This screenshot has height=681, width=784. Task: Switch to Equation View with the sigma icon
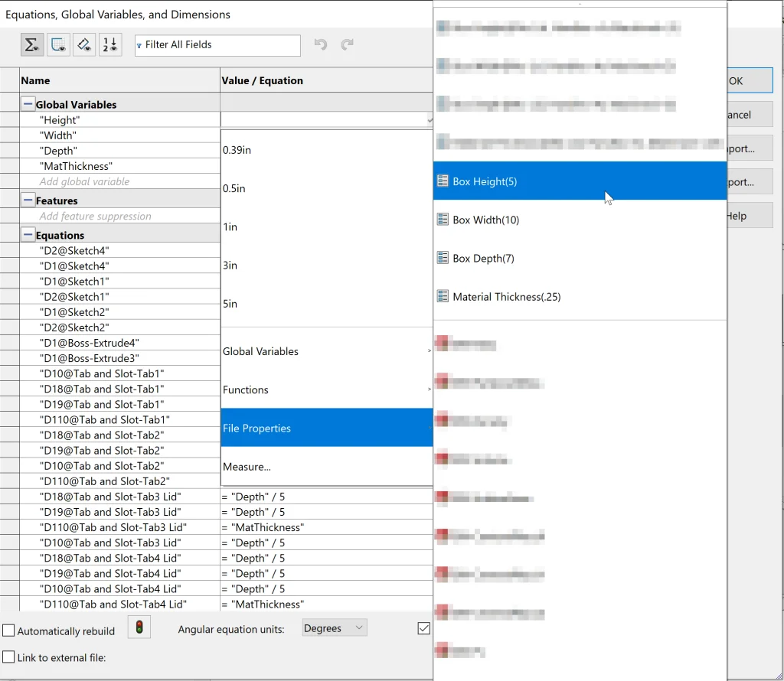click(x=31, y=45)
